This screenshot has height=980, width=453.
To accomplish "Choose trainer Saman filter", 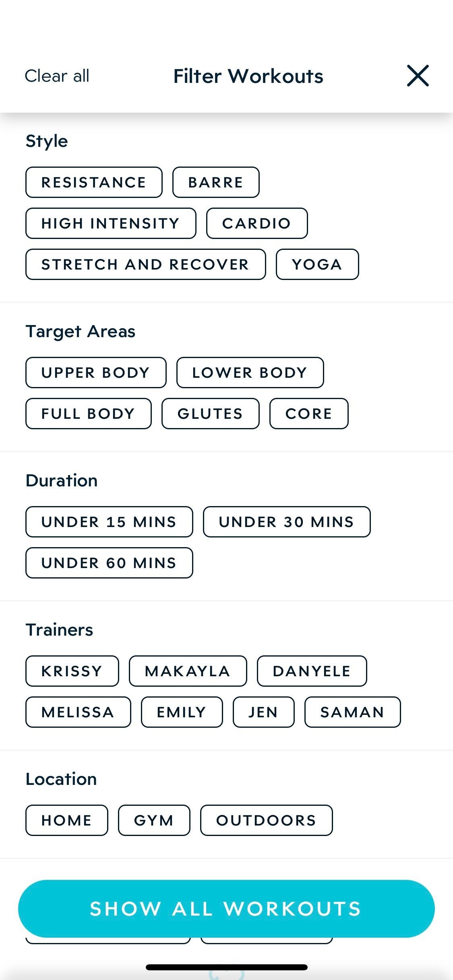I will coord(353,712).
